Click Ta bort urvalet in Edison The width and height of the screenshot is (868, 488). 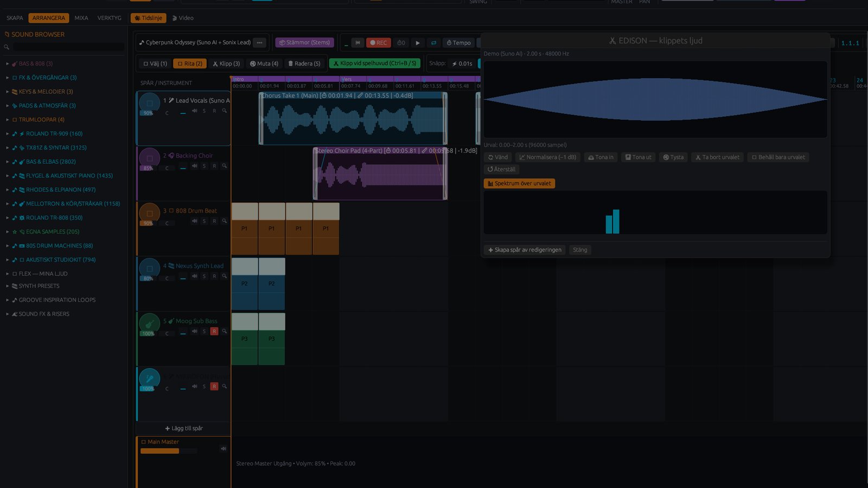[x=718, y=157]
